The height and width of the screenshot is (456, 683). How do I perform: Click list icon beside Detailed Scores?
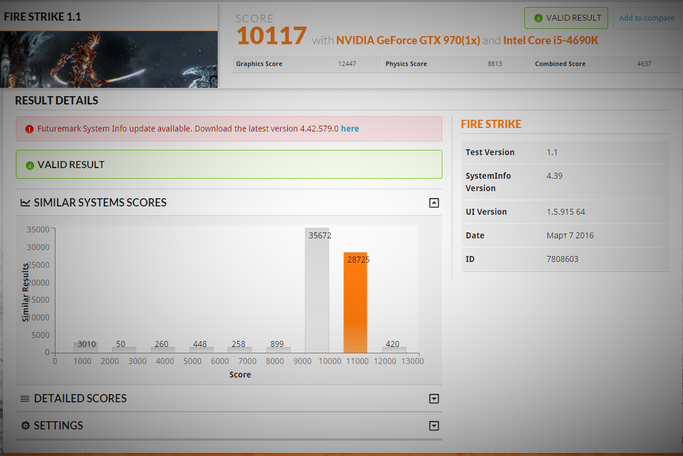(x=25, y=399)
